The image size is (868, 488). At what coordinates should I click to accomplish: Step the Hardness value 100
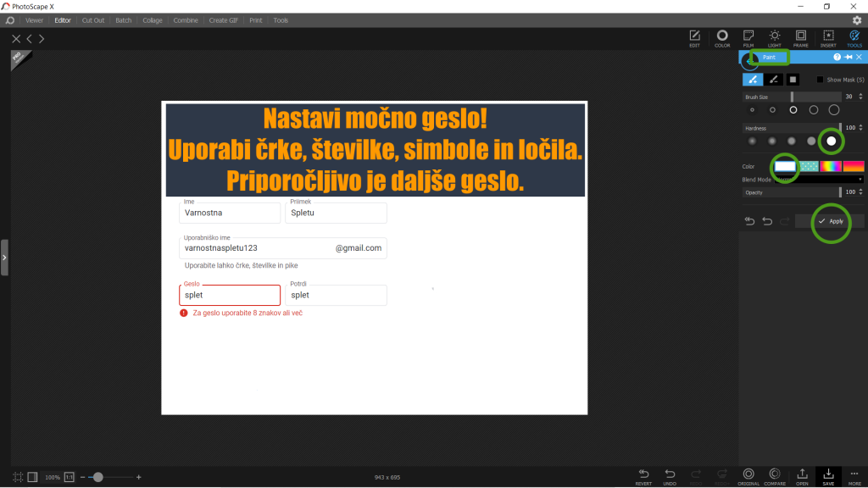tap(860, 128)
